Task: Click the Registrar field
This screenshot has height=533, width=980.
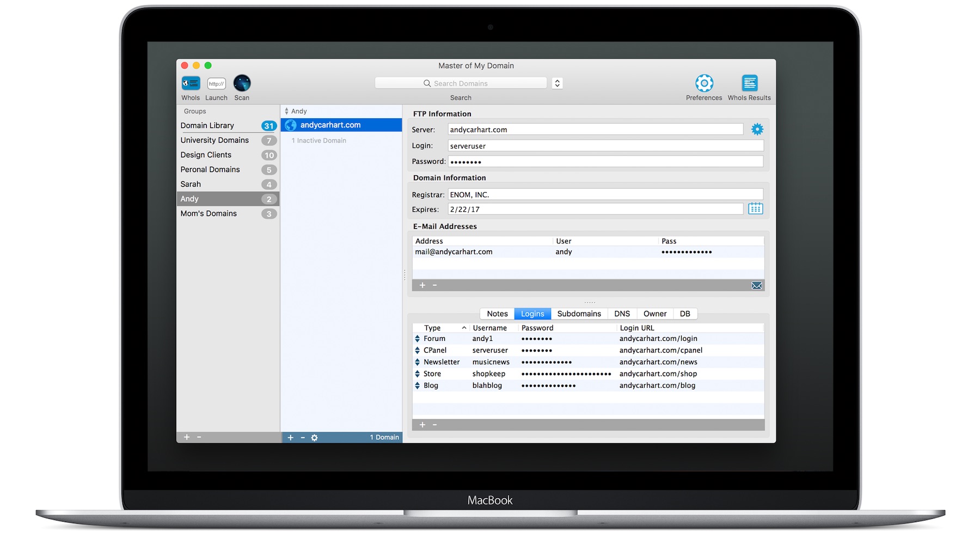Action: tap(605, 194)
